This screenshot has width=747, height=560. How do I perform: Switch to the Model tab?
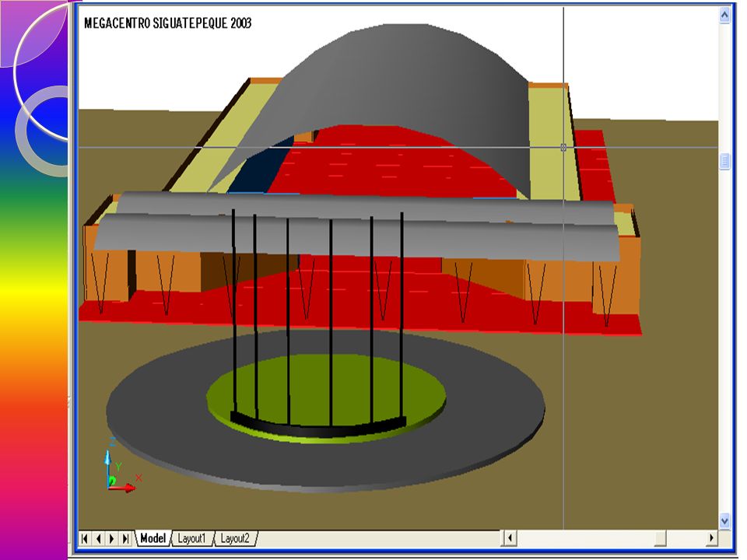coord(153,538)
